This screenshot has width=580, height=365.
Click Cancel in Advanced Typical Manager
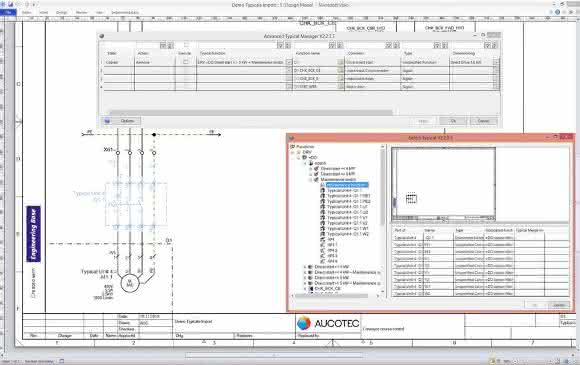point(483,121)
